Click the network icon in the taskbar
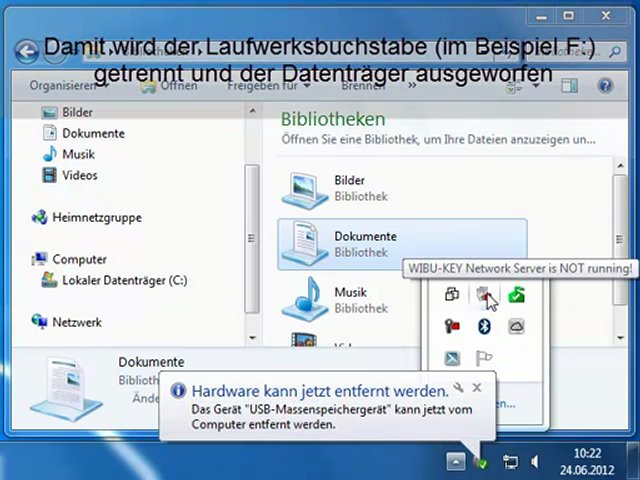This screenshot has width=640, height=480. click(510, 462)
